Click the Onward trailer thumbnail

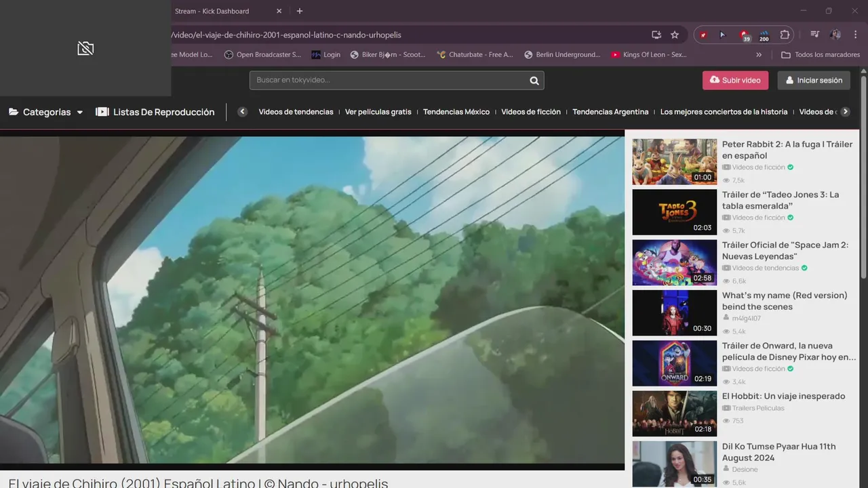tap(674, 363)
